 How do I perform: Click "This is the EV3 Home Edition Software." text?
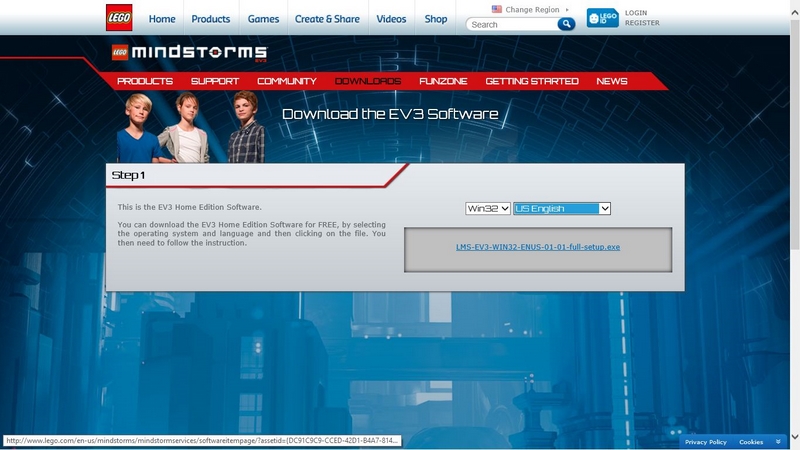189,207
